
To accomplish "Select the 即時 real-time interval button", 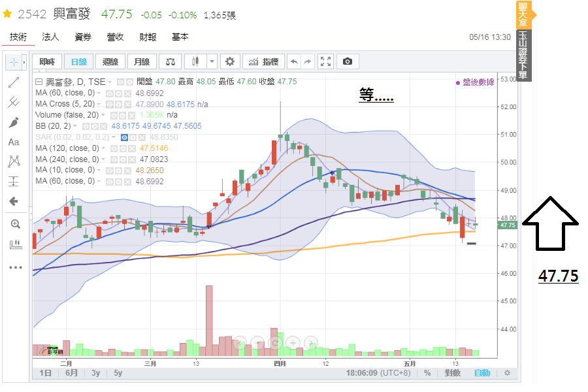I will click(47, 61).
